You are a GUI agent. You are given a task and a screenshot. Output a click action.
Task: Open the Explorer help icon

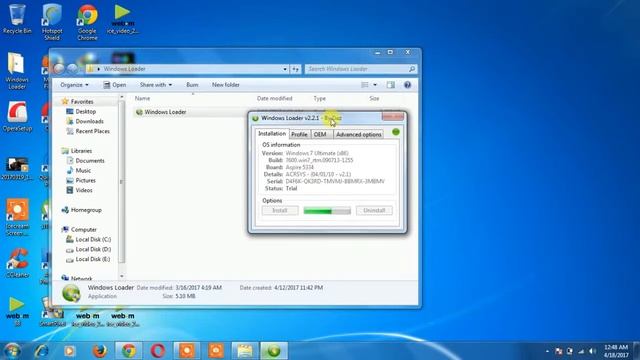[407, 85]
